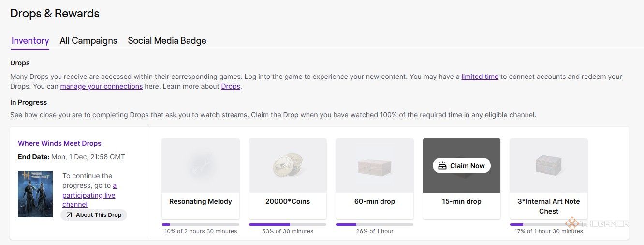Open the Inventory tab

pos(30,41)
